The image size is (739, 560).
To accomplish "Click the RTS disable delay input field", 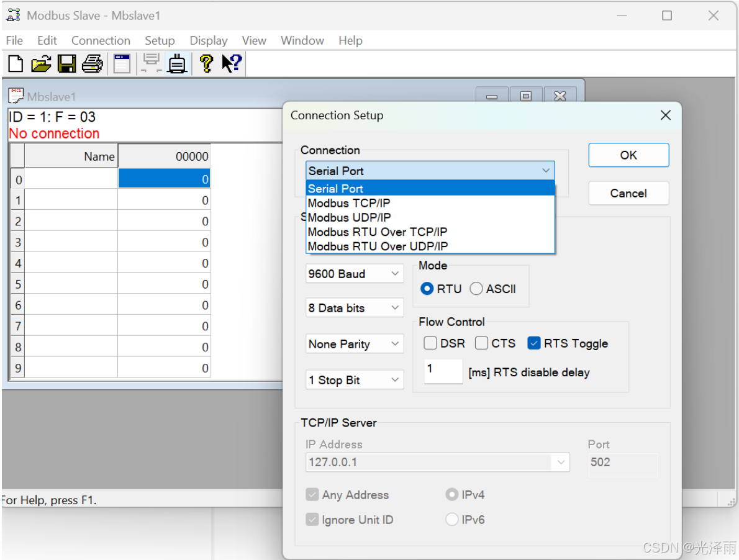I will click(443, 371).
